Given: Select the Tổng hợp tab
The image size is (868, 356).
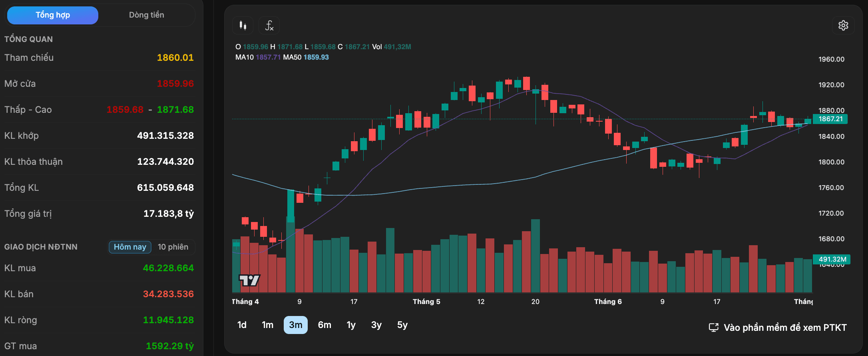Looking at the screenshot, I should point(53,15).
